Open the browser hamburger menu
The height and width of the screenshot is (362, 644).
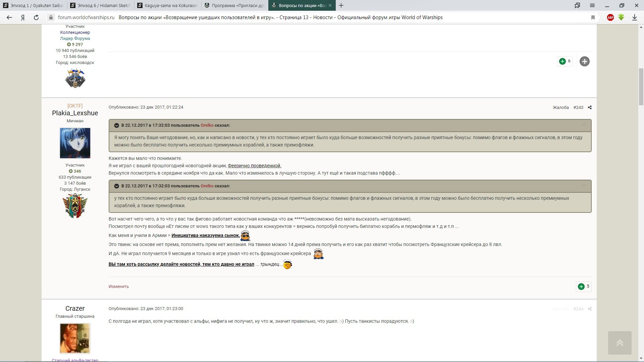tap(592, 5)
